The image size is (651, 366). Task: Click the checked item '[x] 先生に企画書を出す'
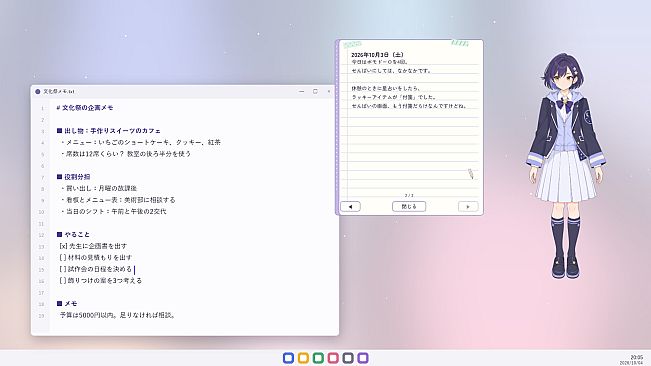[93, 246]
